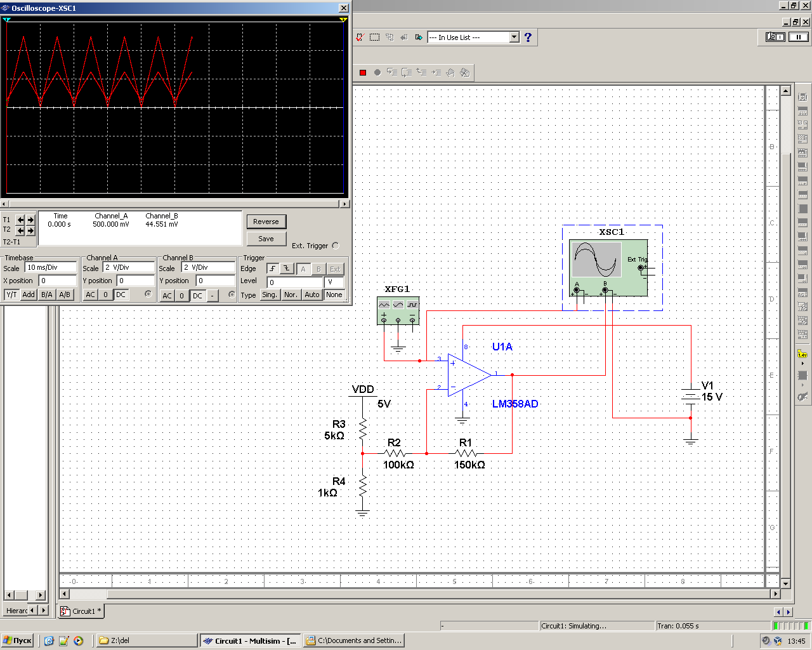This screenshot has width=812, height=650.
Task: Click the blue Help question mark icon
Action: coord(528,37)
